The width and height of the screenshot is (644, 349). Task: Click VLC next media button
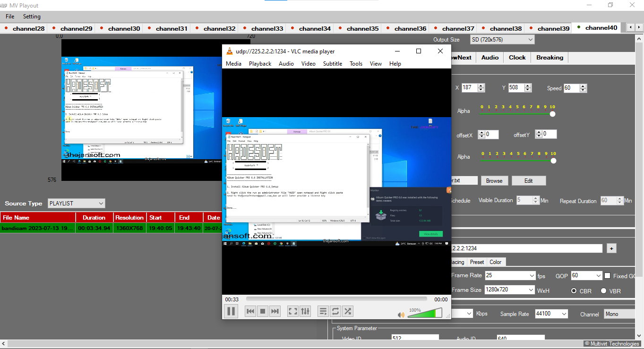pyautogui.click(x=275, y=311)
